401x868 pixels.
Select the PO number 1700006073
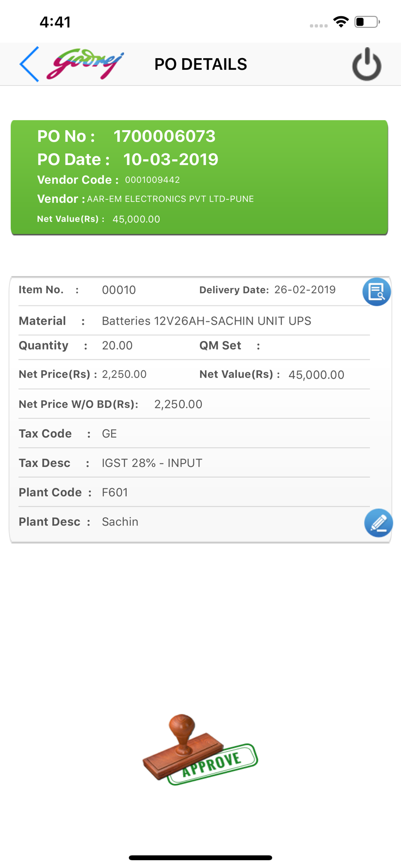[164, 136]
